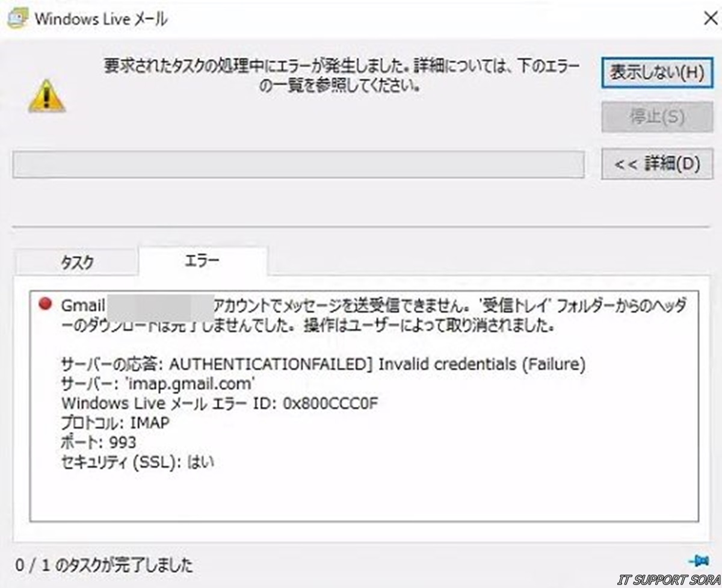The width and height of the screenshot is (722, 588).
Task: Click the AUTHENTICATIONFAILED server response line
Action: click(323, 364)
